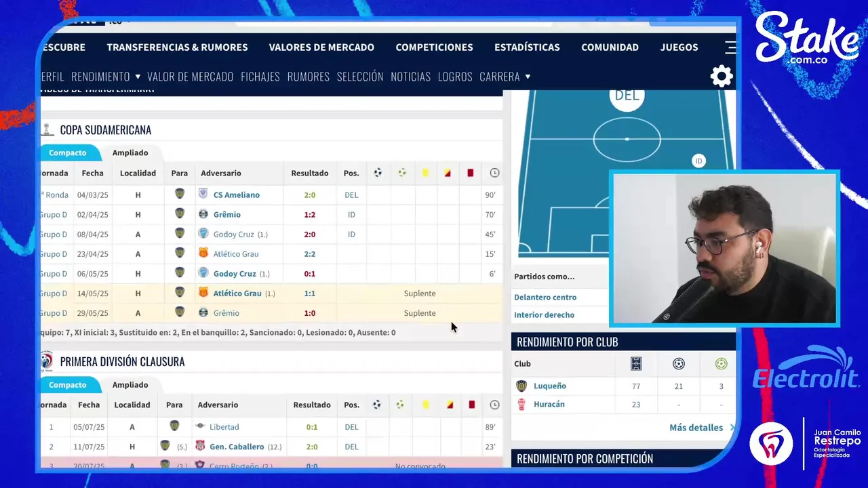Click the CS Ameliano club crest

[203, 194]
